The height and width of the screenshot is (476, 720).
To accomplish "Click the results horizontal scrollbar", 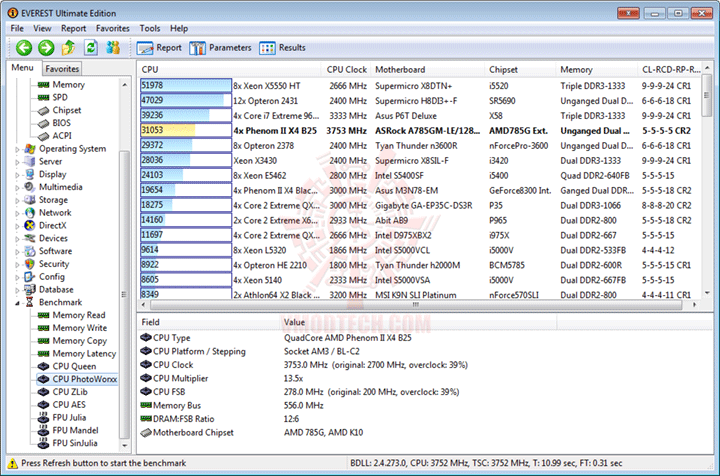I will coord(416,305).
